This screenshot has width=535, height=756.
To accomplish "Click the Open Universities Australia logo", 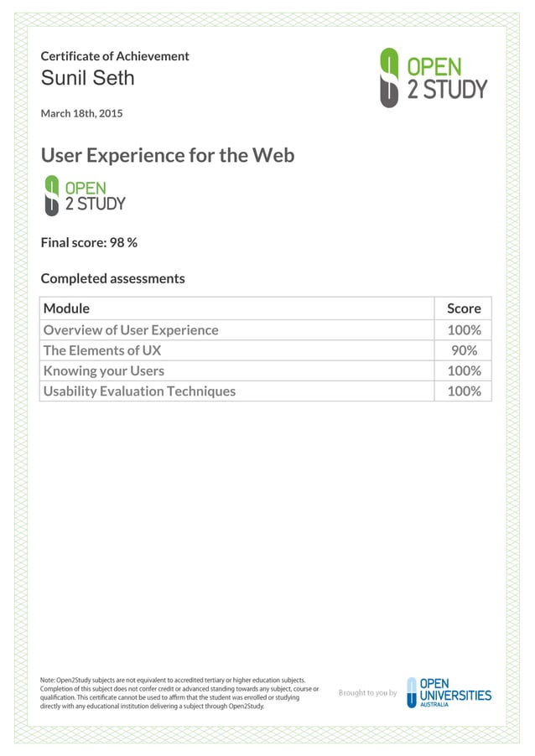I will click(x=449, y=692).
